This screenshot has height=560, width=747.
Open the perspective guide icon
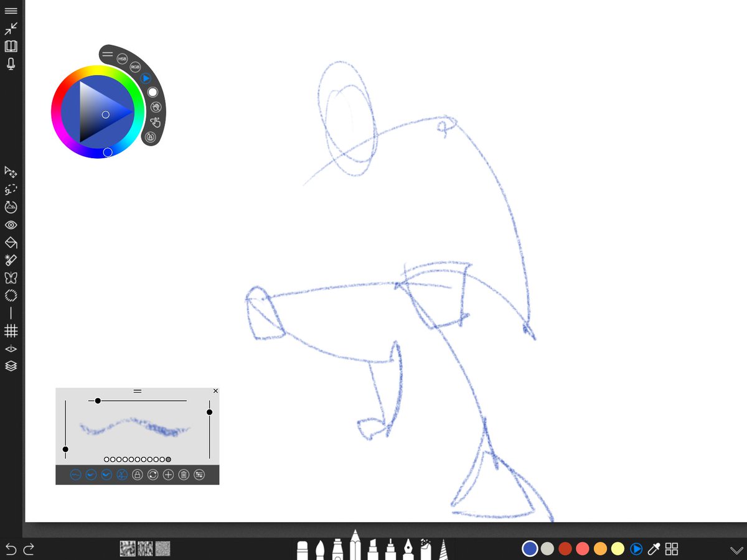pyautogui.click(x=11, y=349)
